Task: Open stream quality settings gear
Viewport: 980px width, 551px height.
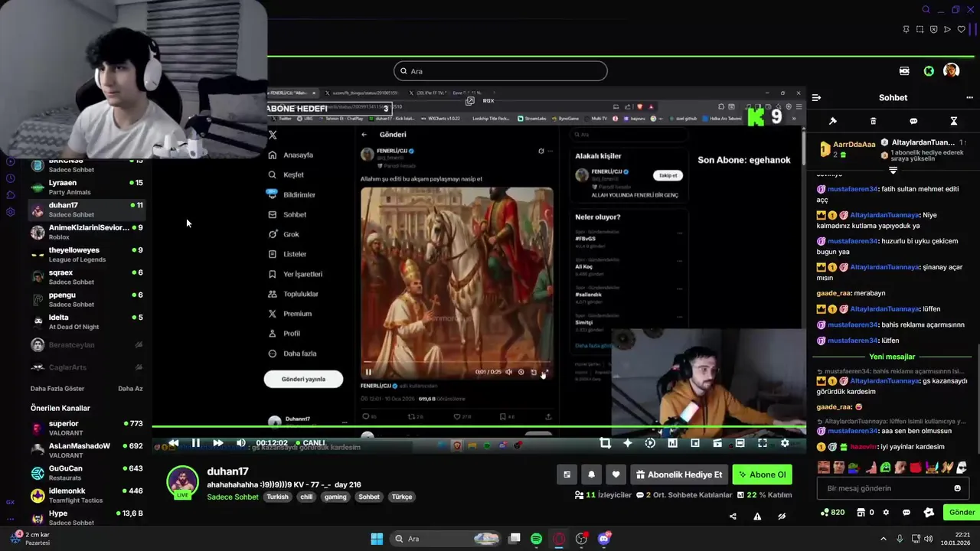Action: [x=785, y=443]
